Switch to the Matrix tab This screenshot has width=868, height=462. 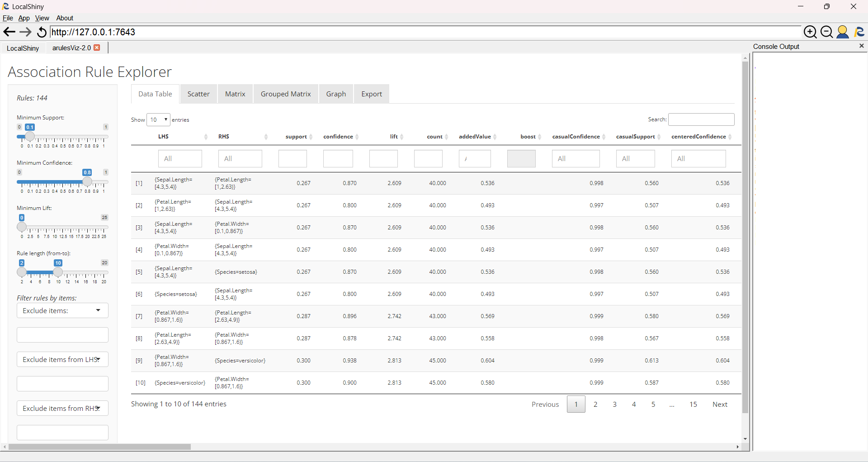[235, 94]
